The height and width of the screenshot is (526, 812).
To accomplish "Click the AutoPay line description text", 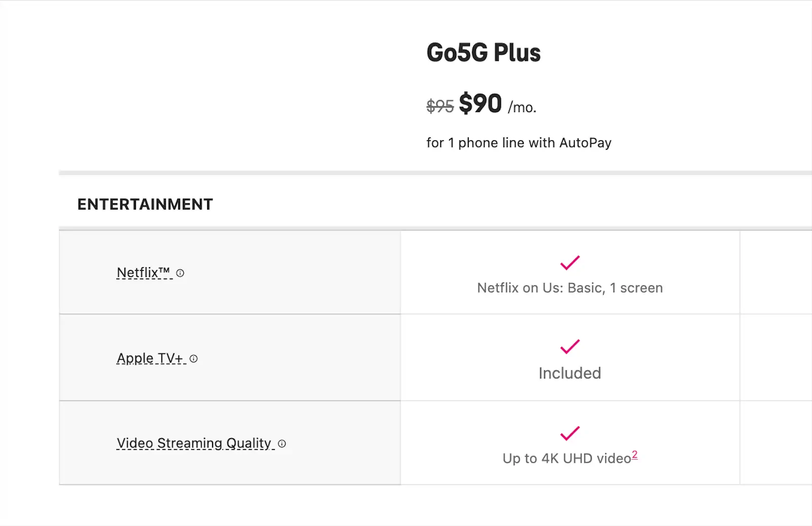I will (x=519, y=143).
